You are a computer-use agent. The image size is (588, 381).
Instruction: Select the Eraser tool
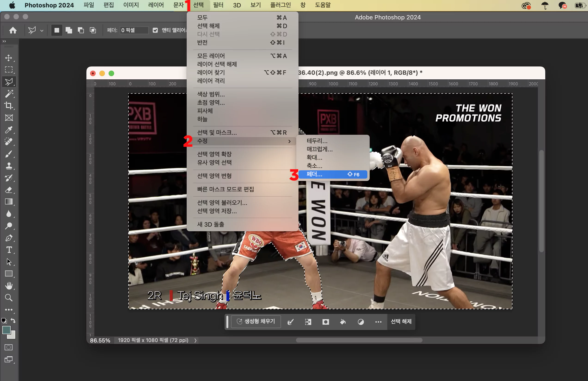pyautogui.click(x=9, y=190)
